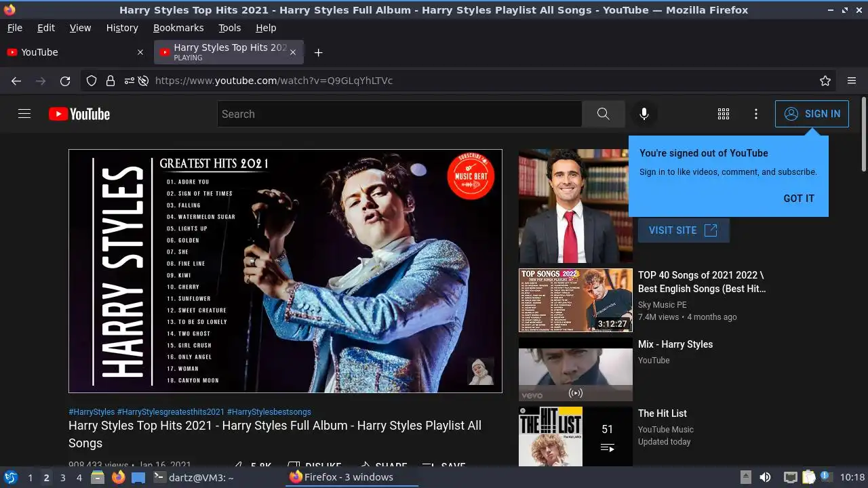Click the YouTube logo to go home
Viewport: 868px width, 488px height.
coord(79,114)
